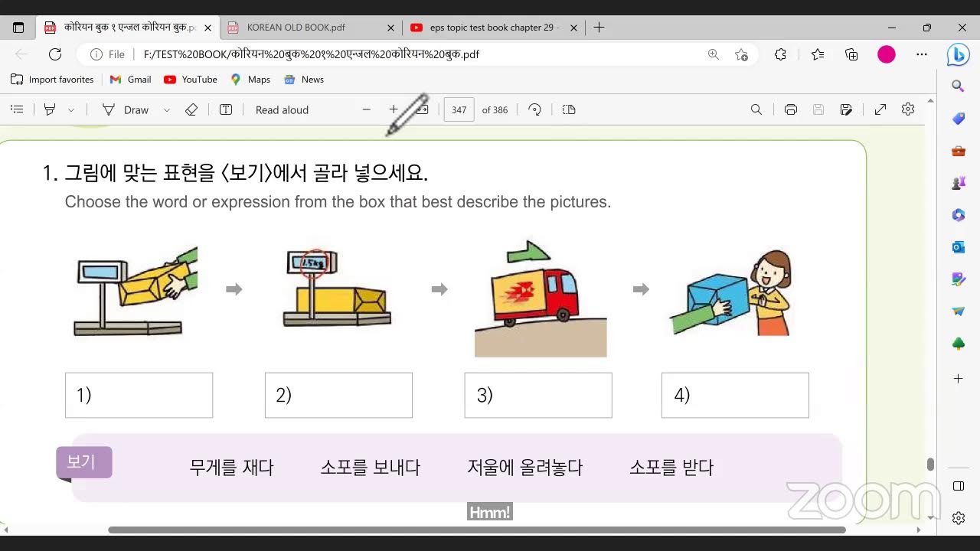Enter PDF full screen mode
Viewport: 980px width, 551px height.
click(x=880, y=109)
